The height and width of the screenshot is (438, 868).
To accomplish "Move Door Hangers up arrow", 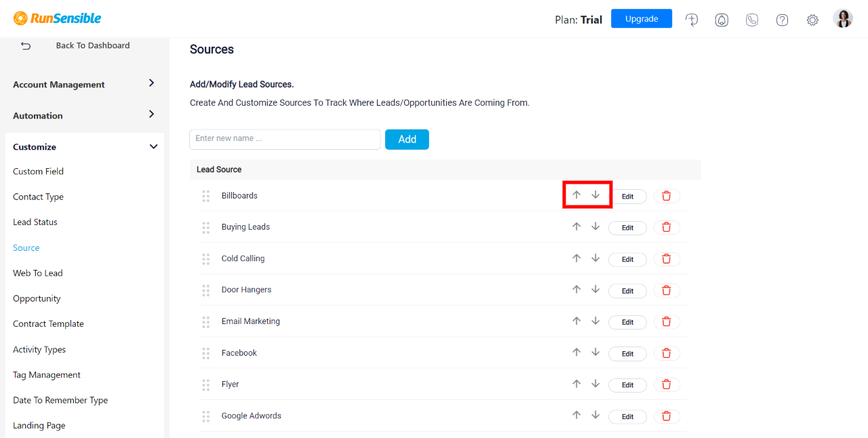I will click(x=576, y=289).
